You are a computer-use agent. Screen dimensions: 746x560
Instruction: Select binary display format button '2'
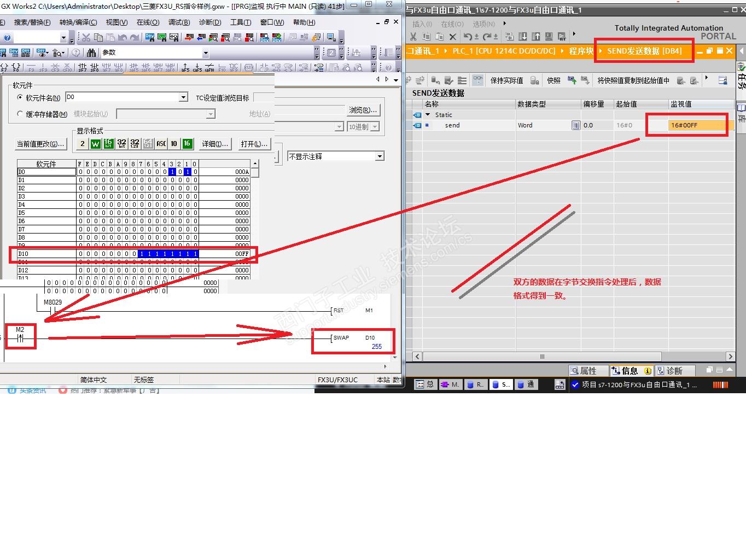[x=82, y=144]
